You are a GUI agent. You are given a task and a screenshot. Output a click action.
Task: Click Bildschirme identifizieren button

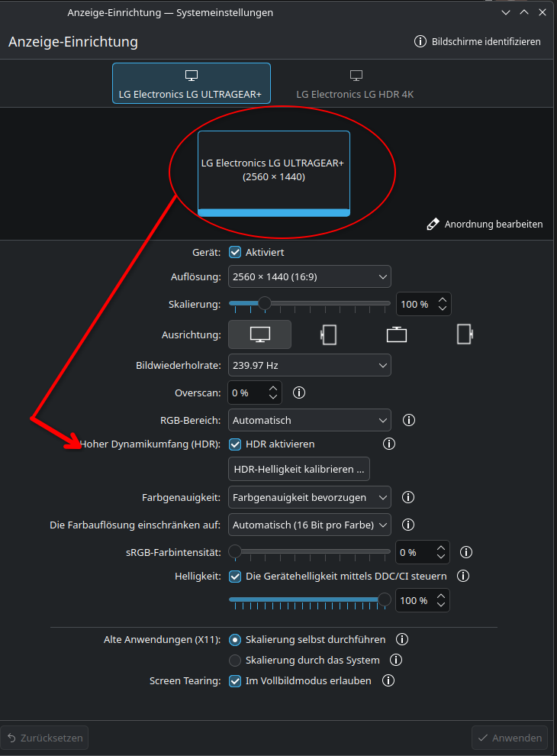[478, 41]
